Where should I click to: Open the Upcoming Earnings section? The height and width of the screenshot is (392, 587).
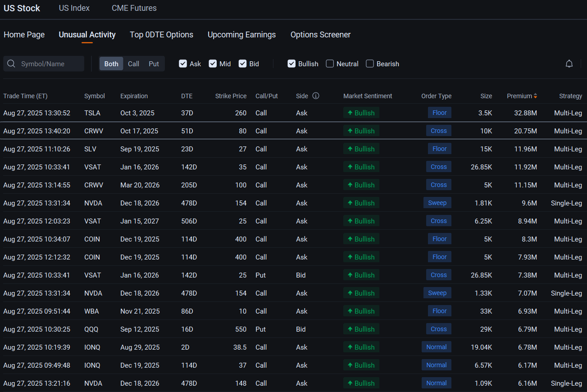[241, 34]
